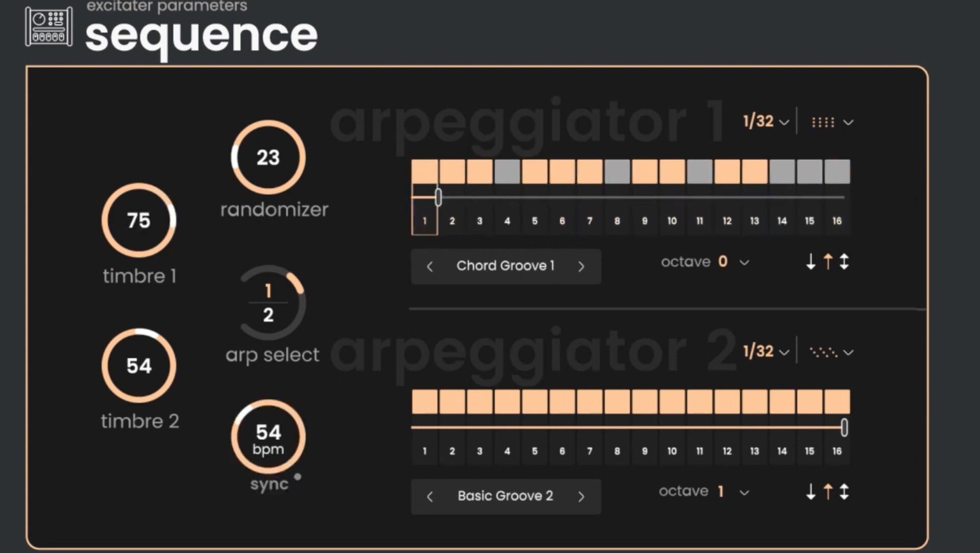
Task: Open octave dropdown for arpeggiator 2
Action: 744,493
